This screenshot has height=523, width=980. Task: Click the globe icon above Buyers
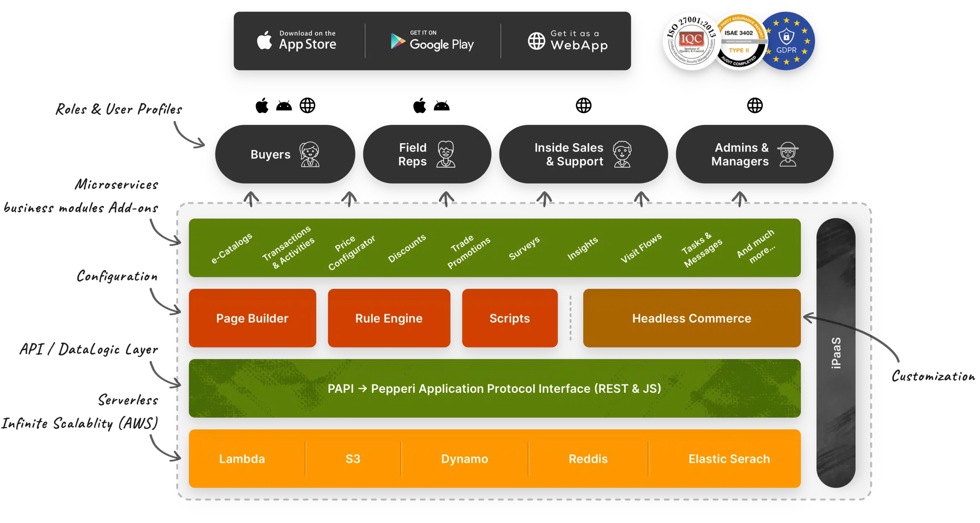click(307, 106)
